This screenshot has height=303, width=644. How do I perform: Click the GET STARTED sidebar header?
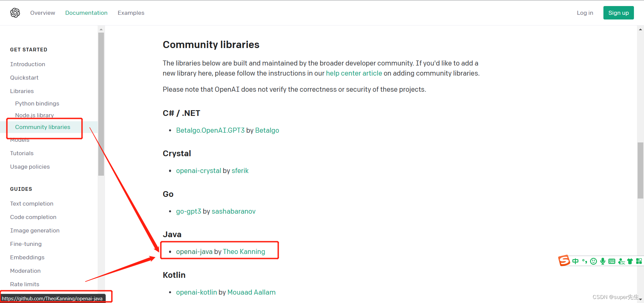click(29, 50)
